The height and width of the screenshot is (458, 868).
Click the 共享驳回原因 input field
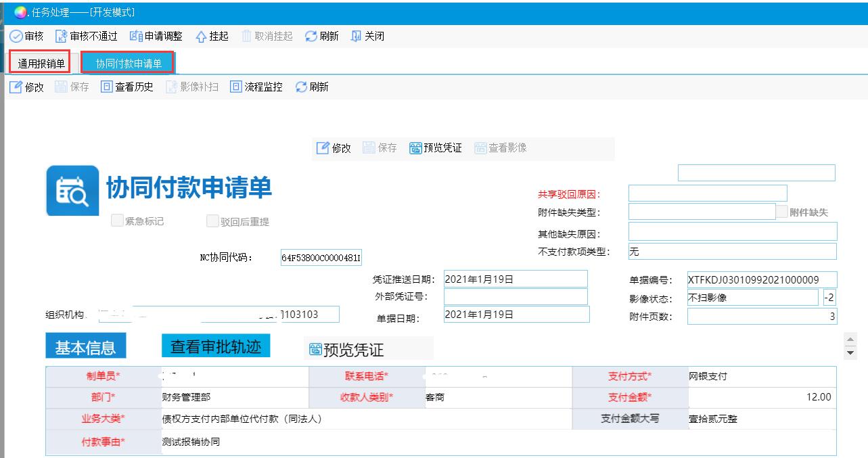[708, 193]
